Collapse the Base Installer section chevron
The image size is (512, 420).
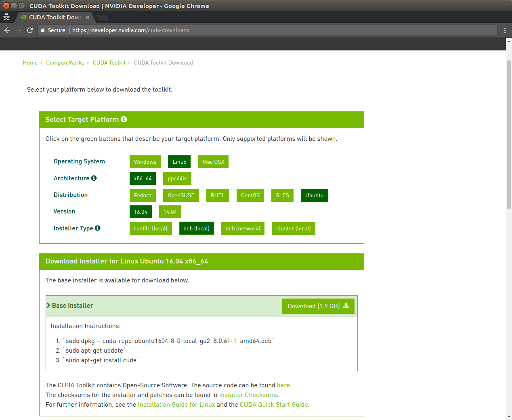48,305
